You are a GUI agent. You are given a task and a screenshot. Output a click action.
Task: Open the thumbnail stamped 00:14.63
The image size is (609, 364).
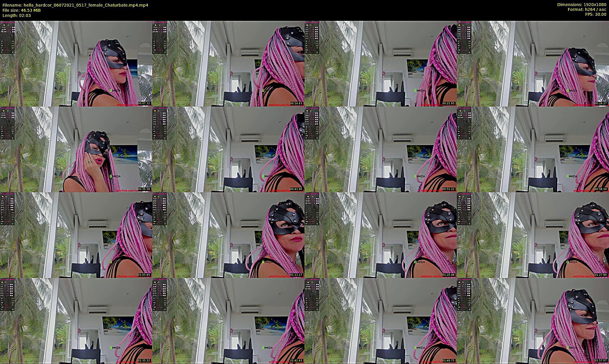[228, 64]
